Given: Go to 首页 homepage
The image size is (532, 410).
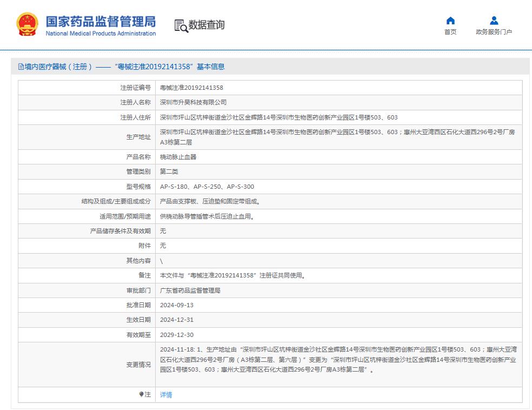Looking at the screenshot, I should point(451,32).
